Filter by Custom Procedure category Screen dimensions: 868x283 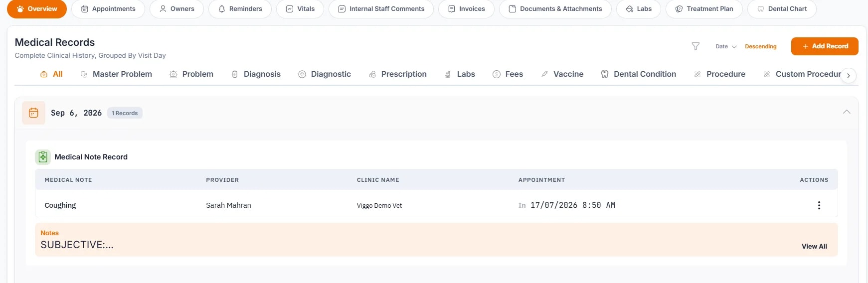802,74
